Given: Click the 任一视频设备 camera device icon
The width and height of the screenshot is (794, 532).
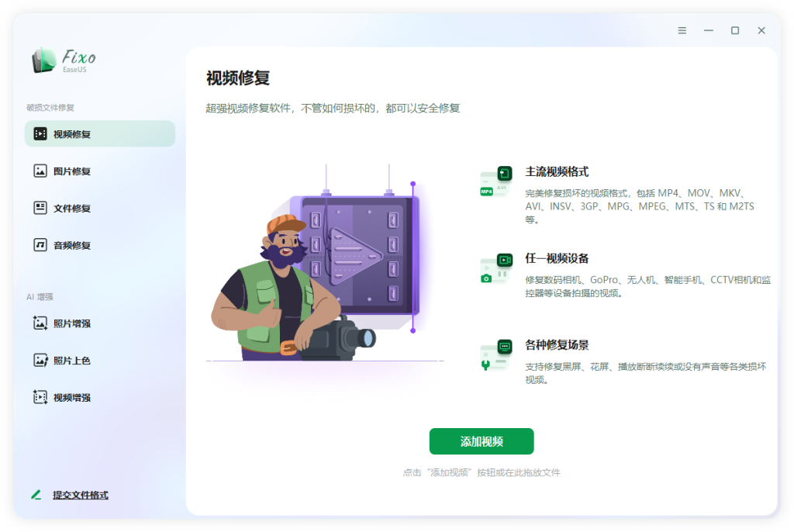Looking at the screenshot, I should (495, 268).
